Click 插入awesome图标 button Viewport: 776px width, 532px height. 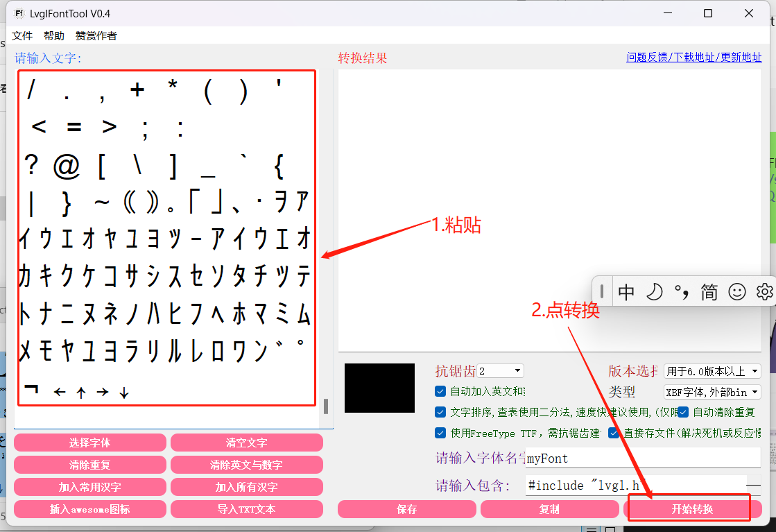coord(90,509)
